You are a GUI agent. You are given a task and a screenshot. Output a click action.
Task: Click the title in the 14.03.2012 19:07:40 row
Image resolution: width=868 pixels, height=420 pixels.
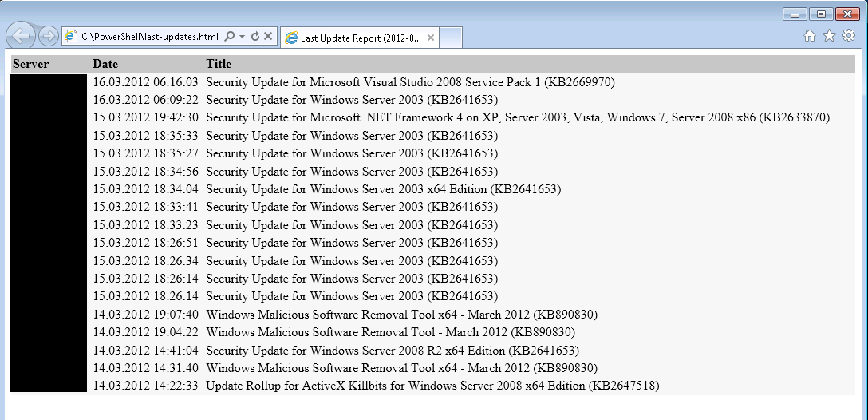(402, 314)
